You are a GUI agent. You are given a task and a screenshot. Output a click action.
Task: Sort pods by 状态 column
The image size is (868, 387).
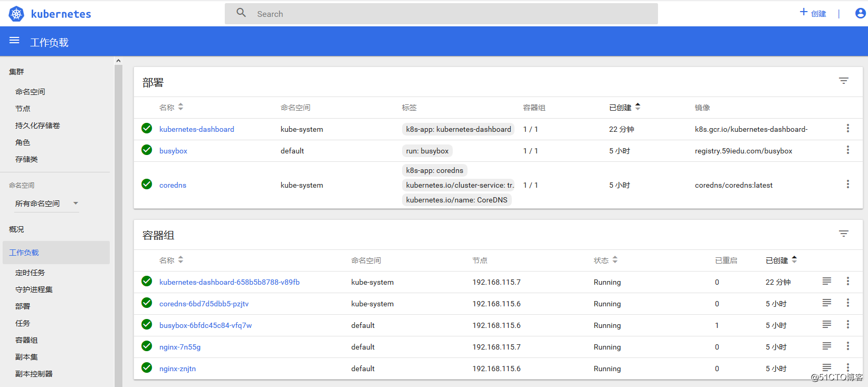pyautogui.click(x=605, y=260)
